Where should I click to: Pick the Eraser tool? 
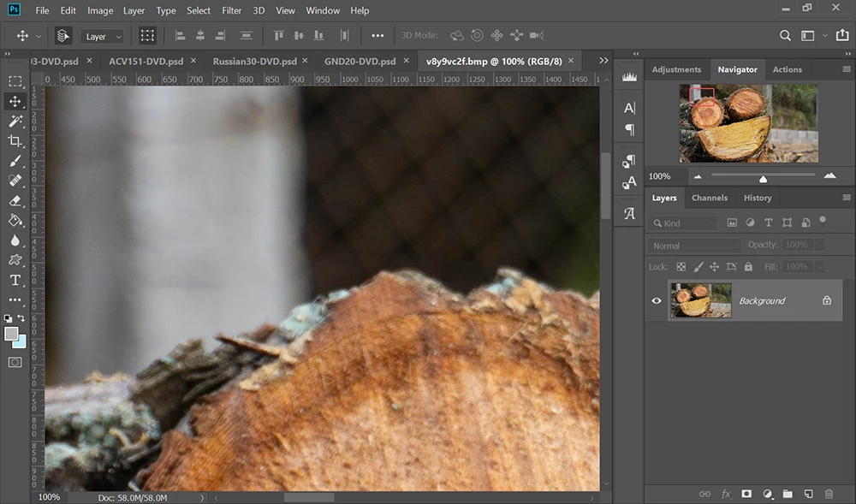(15, 200)
